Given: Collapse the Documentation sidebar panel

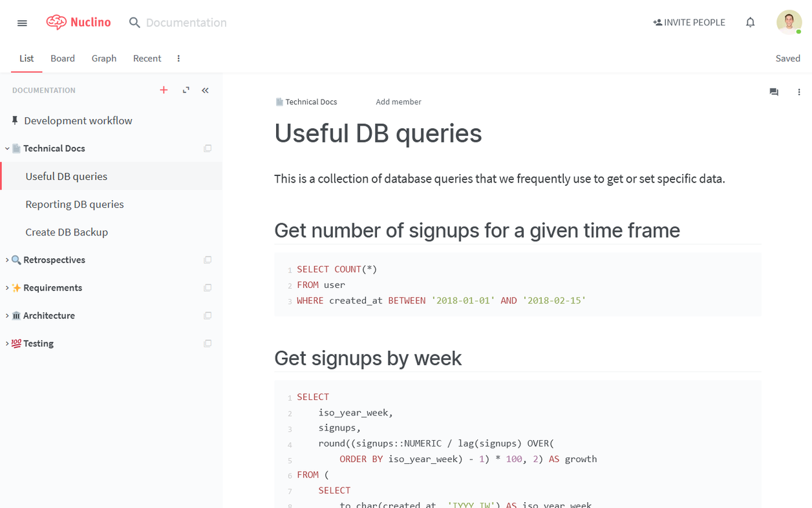Looking at the screenshot, I should click(x=205, y=90).
